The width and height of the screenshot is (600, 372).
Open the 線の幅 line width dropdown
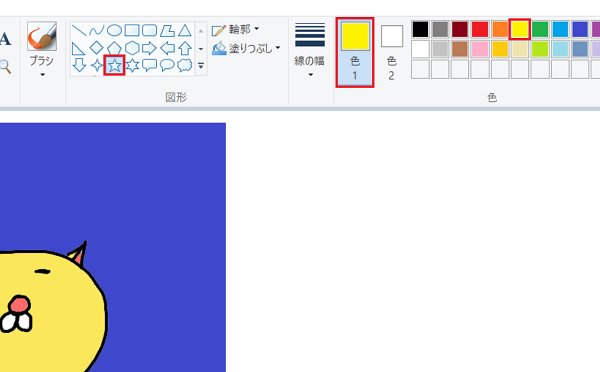point(310,50)
